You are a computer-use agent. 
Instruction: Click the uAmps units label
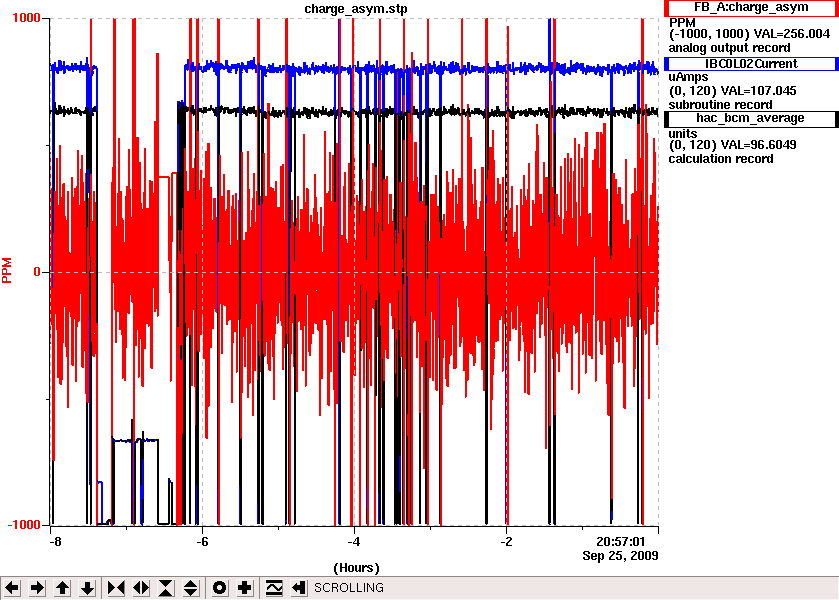pos(688,77)
